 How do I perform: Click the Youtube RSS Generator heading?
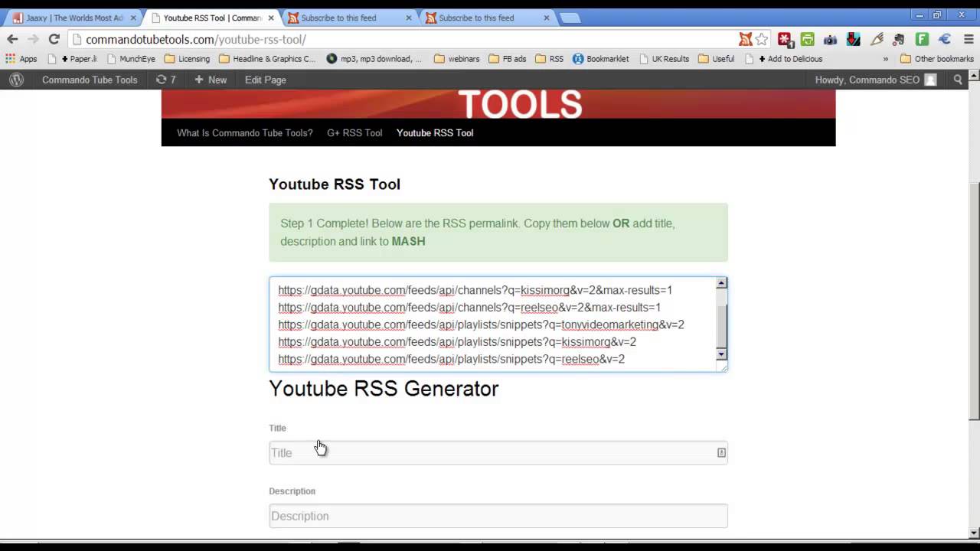[384, 389]
